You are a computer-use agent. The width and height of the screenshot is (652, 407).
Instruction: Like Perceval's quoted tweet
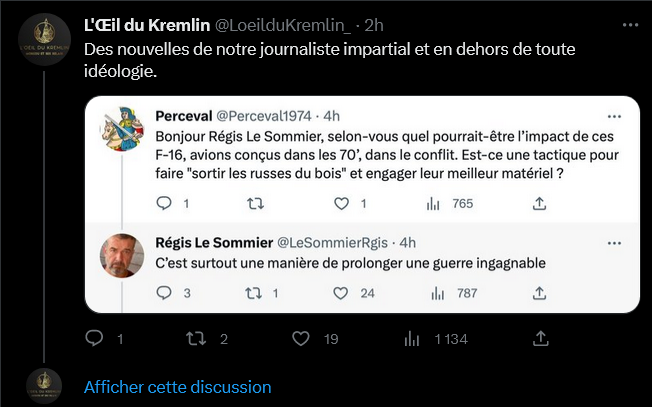341,203
